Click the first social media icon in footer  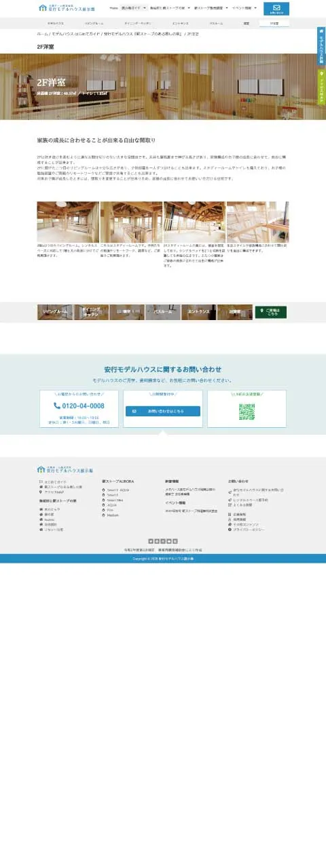[x=151, y=540]
